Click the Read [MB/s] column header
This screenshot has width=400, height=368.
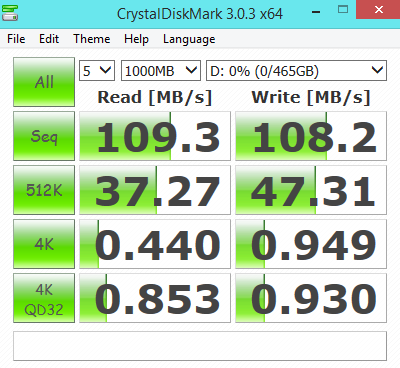tap(155, 98)
